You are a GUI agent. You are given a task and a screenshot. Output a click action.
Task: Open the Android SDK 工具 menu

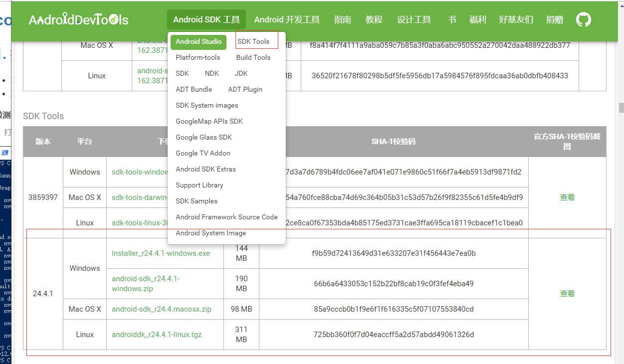pos(207,20)
